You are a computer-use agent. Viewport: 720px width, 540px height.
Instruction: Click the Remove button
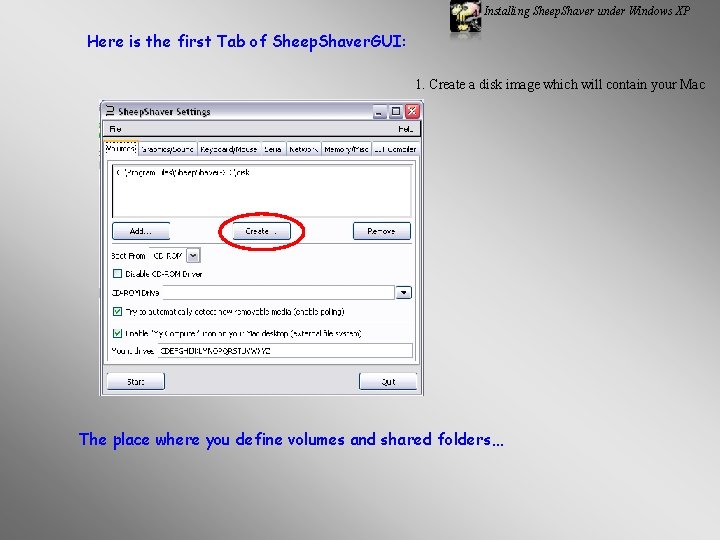(382, 231)
